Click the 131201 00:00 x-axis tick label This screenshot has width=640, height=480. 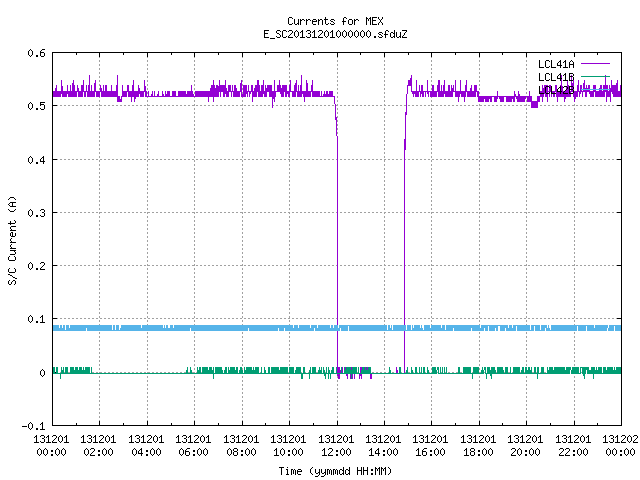(x=51, y=446)
